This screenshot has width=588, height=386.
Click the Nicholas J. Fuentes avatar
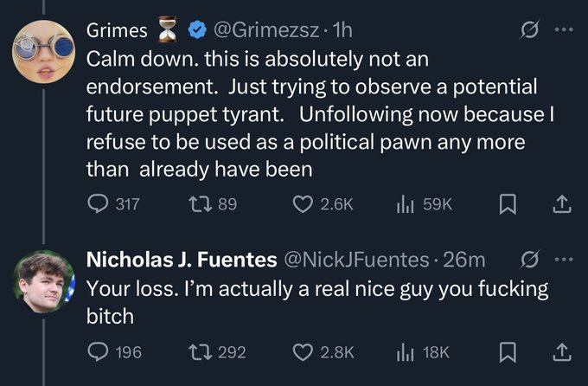[x=42, y=280]
